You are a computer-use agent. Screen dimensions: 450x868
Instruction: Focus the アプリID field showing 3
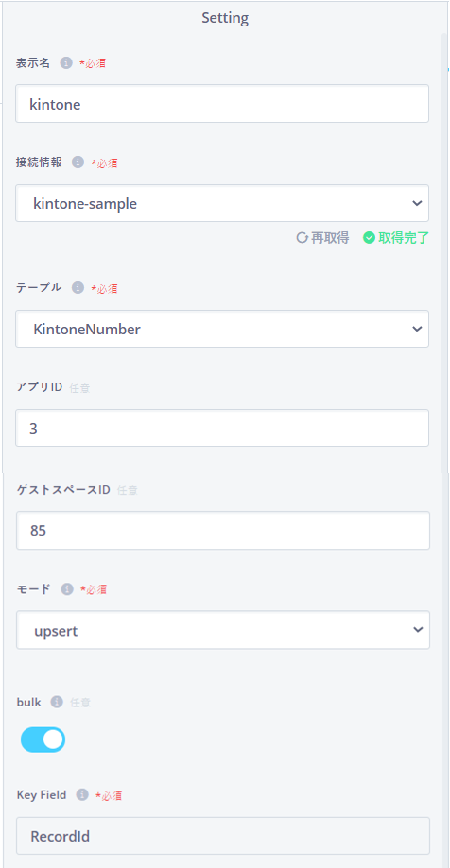[x=222, y=428]
